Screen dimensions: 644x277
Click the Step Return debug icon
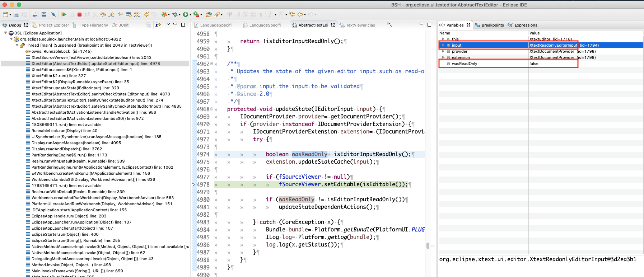coord(111,14)
